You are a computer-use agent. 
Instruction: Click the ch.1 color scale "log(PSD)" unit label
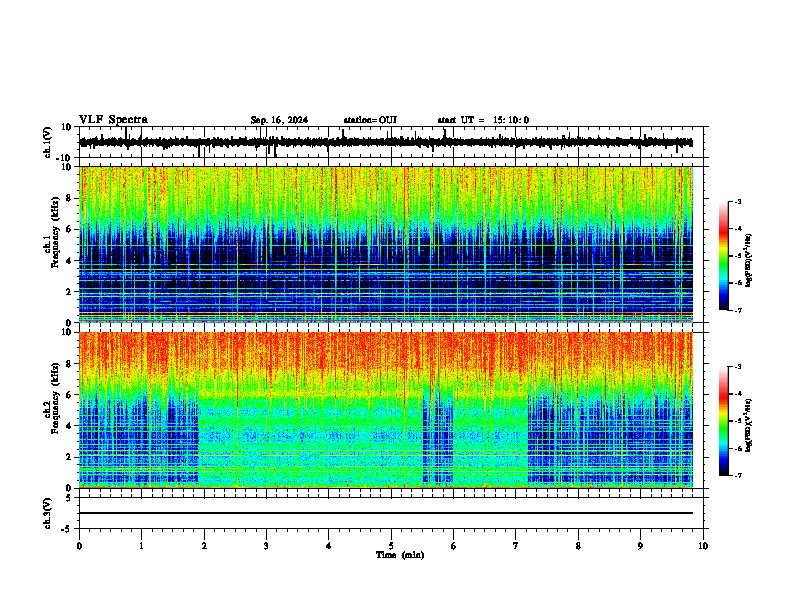tap(748, 260)
